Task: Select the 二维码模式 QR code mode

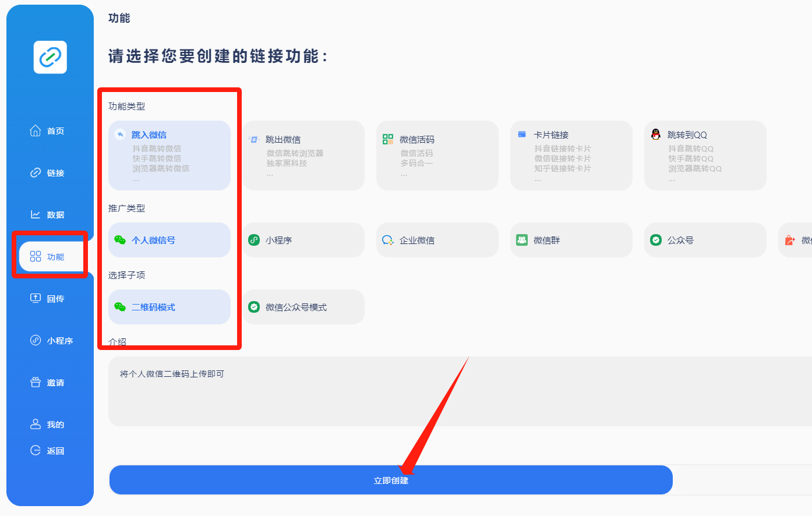Action: (169, 306)
